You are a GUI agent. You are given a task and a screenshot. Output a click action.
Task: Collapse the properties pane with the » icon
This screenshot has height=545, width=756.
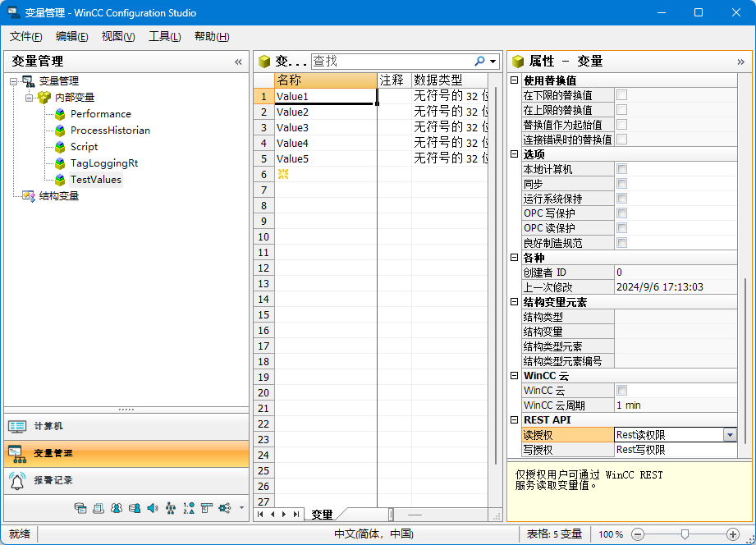740,62
